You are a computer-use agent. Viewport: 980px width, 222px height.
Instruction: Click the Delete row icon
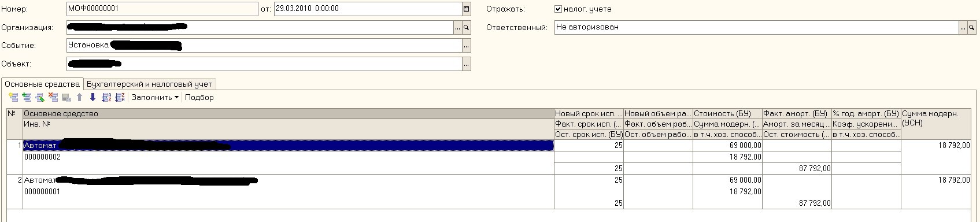tap(53, 97)
